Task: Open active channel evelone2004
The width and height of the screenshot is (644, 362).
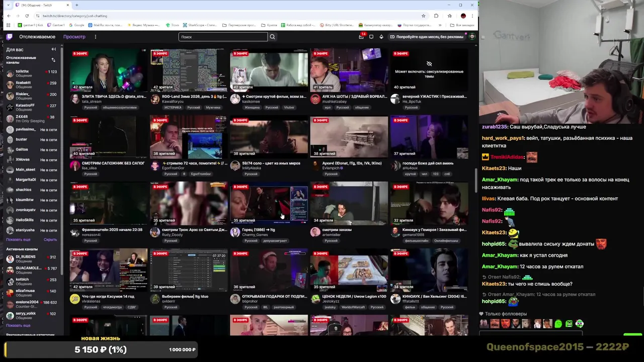Action: pos(31,304)
